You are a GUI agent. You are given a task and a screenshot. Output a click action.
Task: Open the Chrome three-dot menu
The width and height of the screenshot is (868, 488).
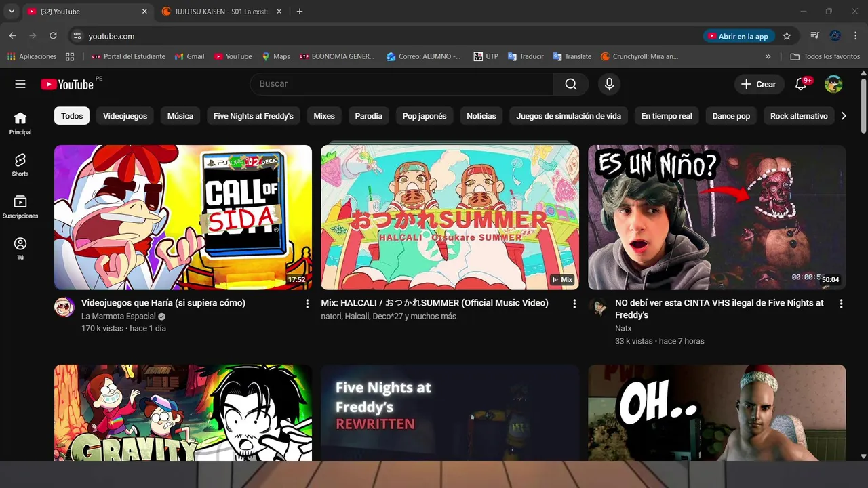click(x=856, y=36)
